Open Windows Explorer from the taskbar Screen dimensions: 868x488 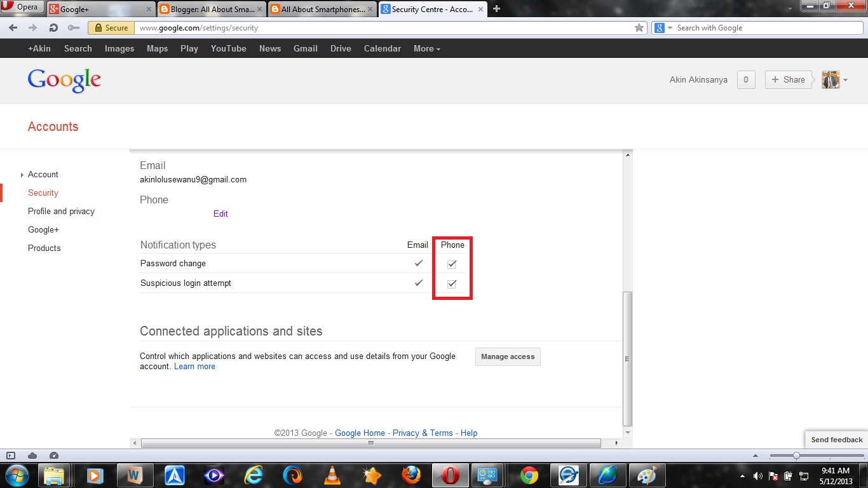pyautogui.click(x=55, y=475)
